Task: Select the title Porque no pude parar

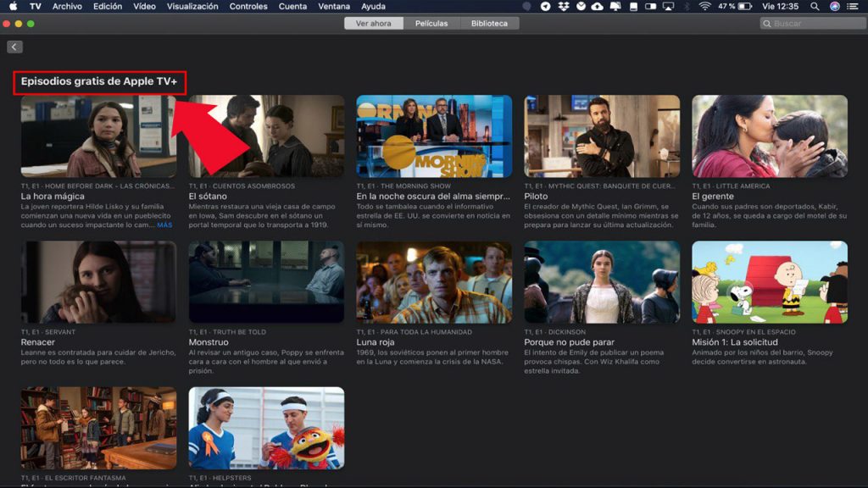Action: click(569, 342)
